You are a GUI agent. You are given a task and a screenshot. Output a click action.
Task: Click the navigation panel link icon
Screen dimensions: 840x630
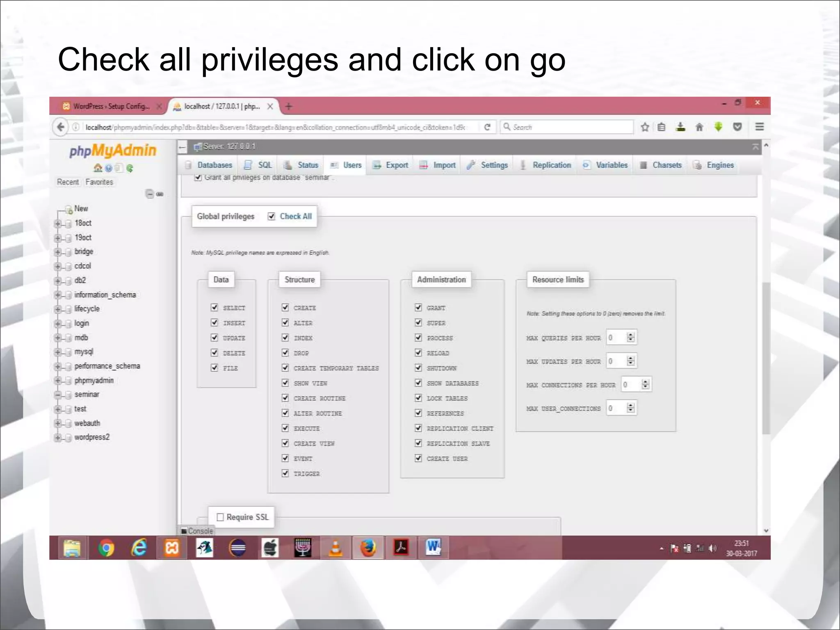point(160,194)
